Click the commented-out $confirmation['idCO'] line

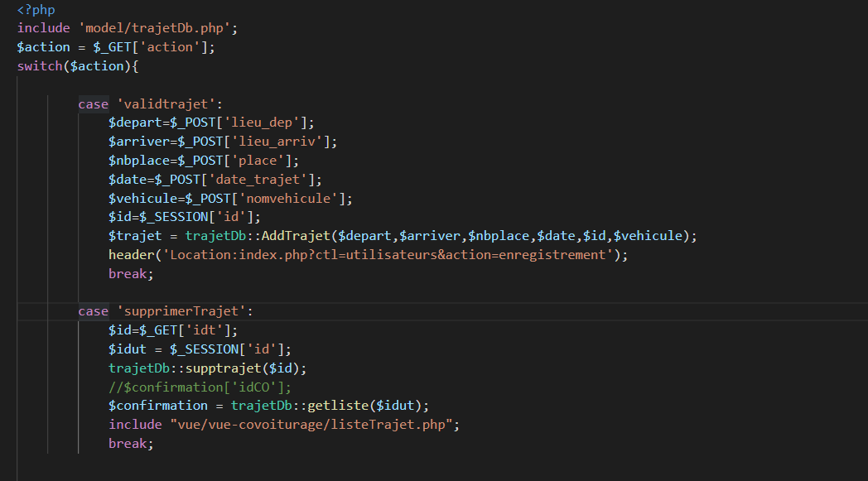(x=200, y=387)
